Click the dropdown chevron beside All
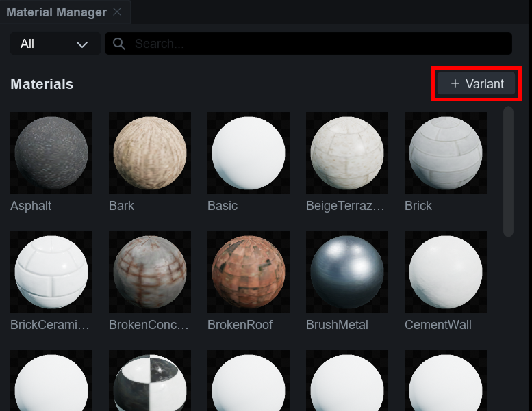The image size is (532, 411). 82,44
